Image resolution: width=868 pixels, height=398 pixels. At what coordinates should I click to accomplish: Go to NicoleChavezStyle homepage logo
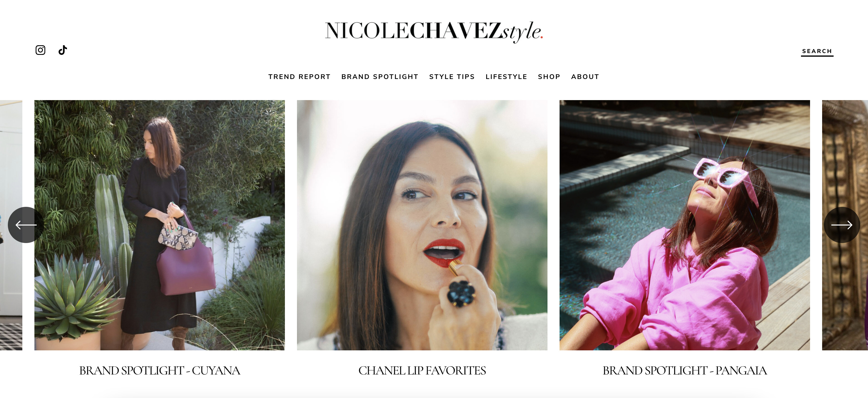434,31
